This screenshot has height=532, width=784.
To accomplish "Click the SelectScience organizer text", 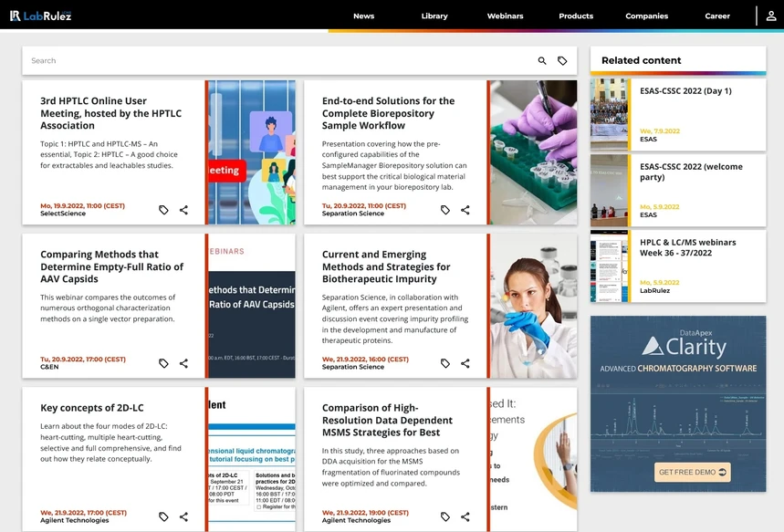I will [63, 214].
